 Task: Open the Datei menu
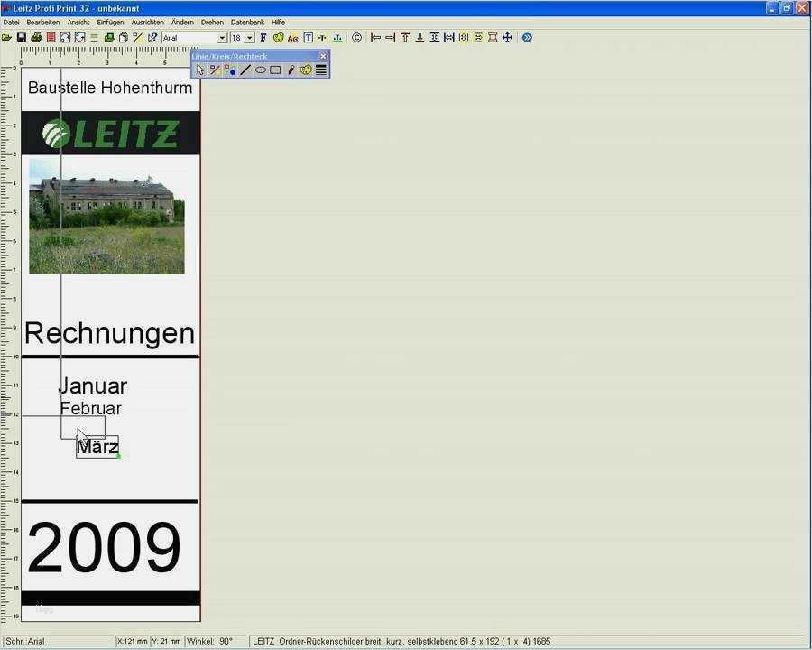pyautogui.click(x=12, y=22)
